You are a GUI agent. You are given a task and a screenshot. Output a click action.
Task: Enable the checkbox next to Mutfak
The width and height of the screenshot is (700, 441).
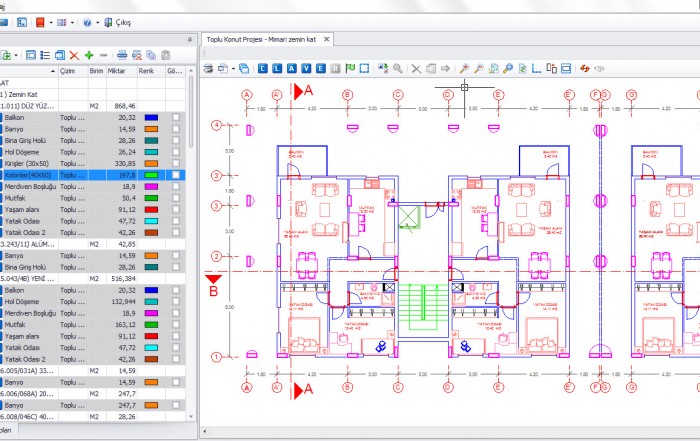point(176,198)
